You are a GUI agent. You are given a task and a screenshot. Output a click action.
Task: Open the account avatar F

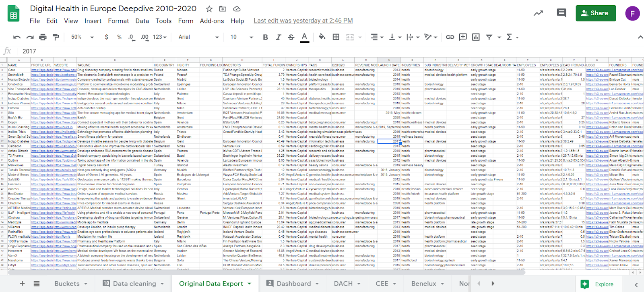tap(632, 13)
